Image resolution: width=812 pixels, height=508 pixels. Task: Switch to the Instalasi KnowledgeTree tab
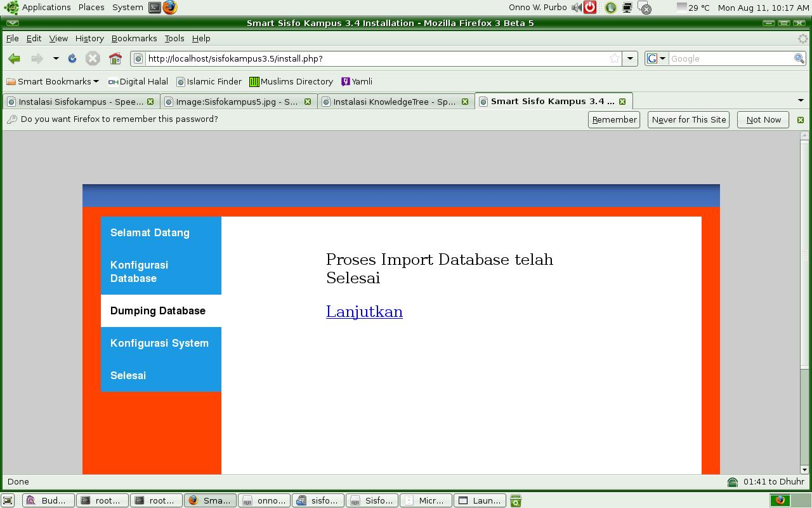click(393, 102)
